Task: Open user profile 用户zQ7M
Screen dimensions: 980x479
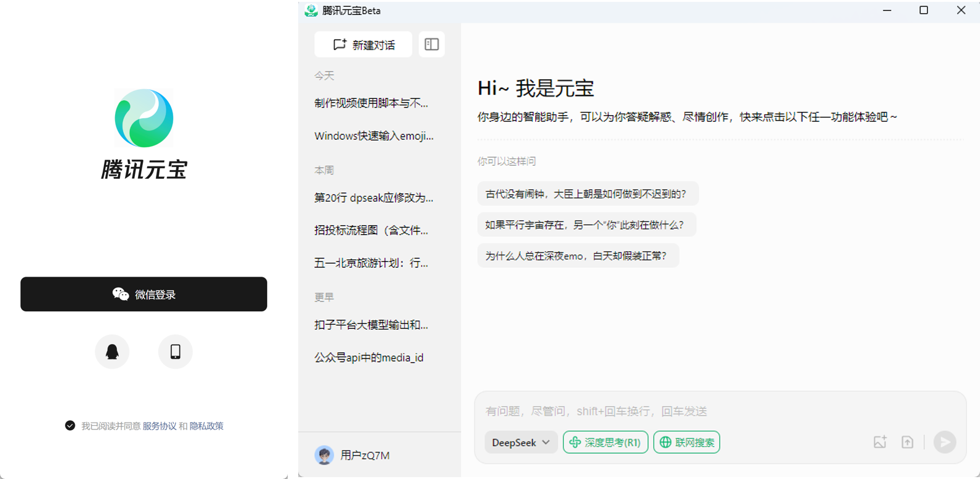Action: (x=365, y=455)
